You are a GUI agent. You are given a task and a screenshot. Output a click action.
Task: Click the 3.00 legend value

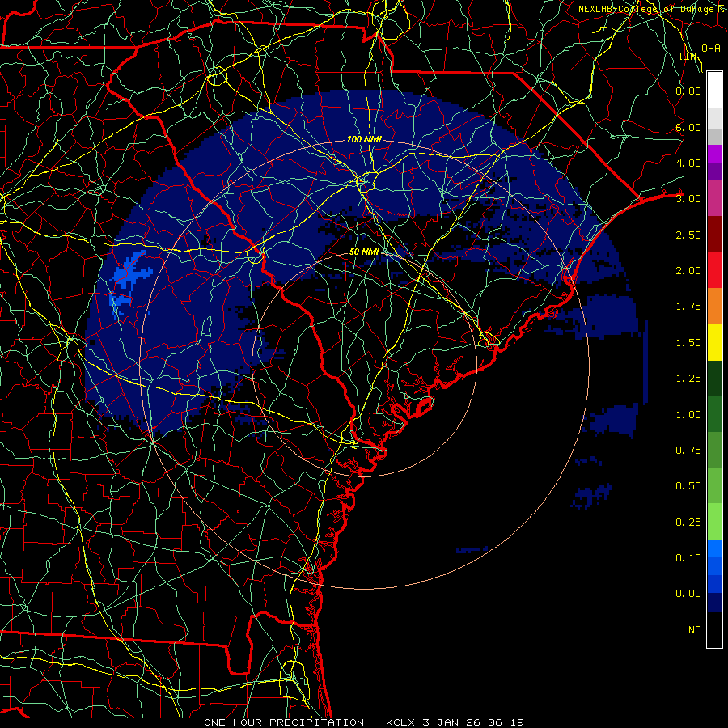click(x=688, y=199)
